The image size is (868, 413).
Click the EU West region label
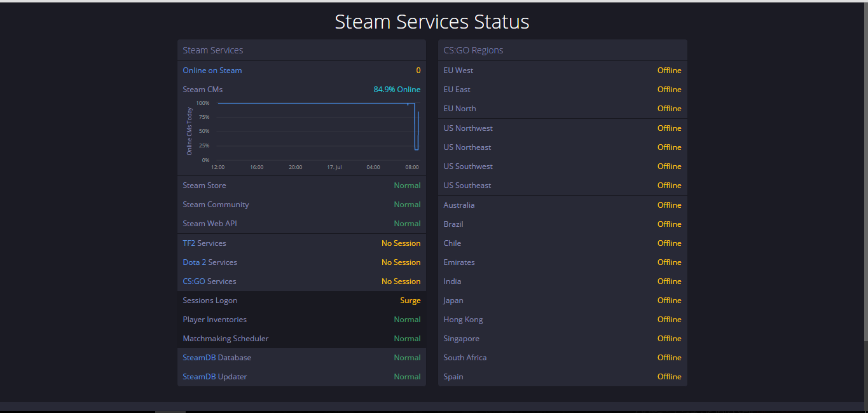458,71
